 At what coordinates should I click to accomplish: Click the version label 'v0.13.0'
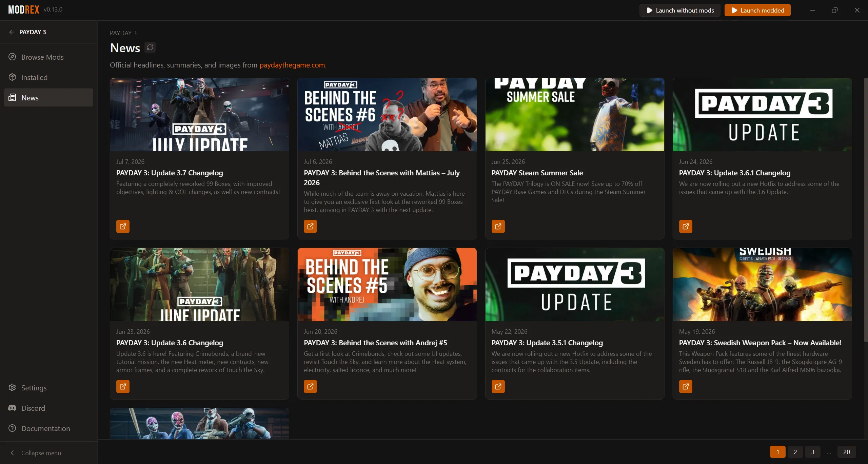tap(53, 9)
